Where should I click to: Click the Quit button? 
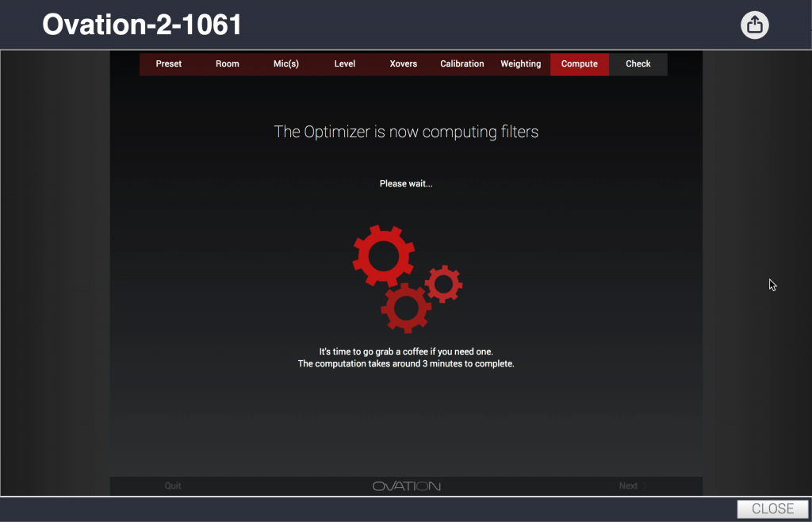point(173,486)
